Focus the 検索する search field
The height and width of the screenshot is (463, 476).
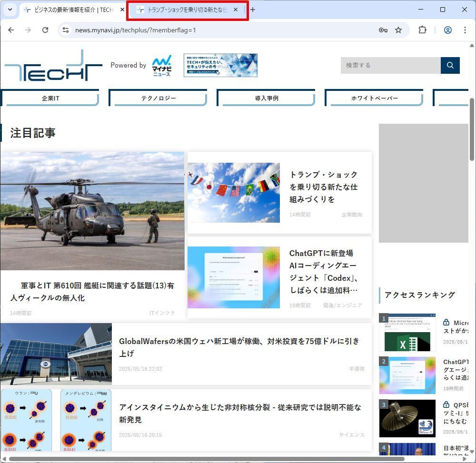click(390, 65)
